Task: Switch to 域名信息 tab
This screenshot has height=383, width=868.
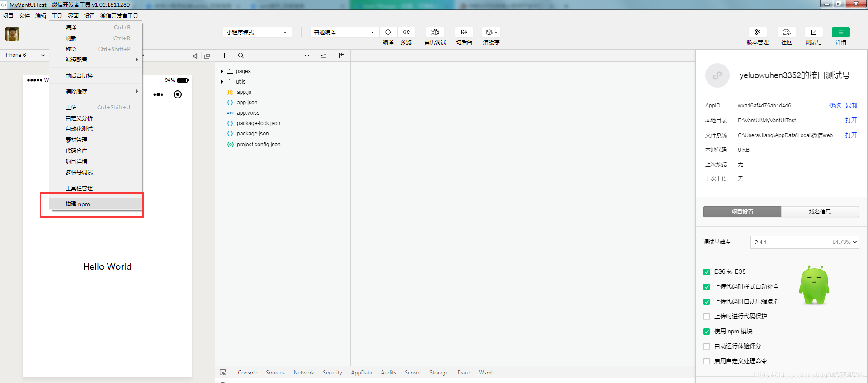Action: 820,212
